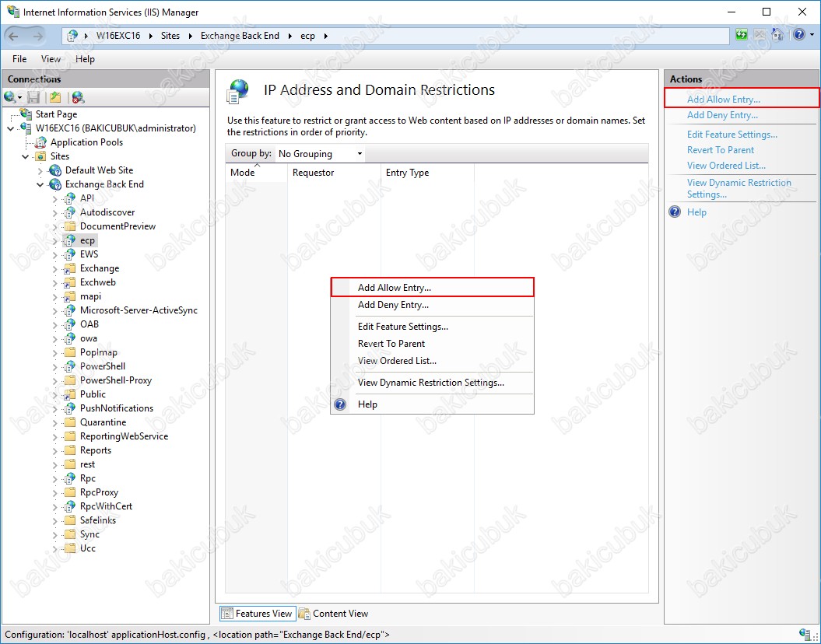The image size is (821, 644).
Task: Click the Save icon in Connections toolbar
Action: (x=33, y=97)
